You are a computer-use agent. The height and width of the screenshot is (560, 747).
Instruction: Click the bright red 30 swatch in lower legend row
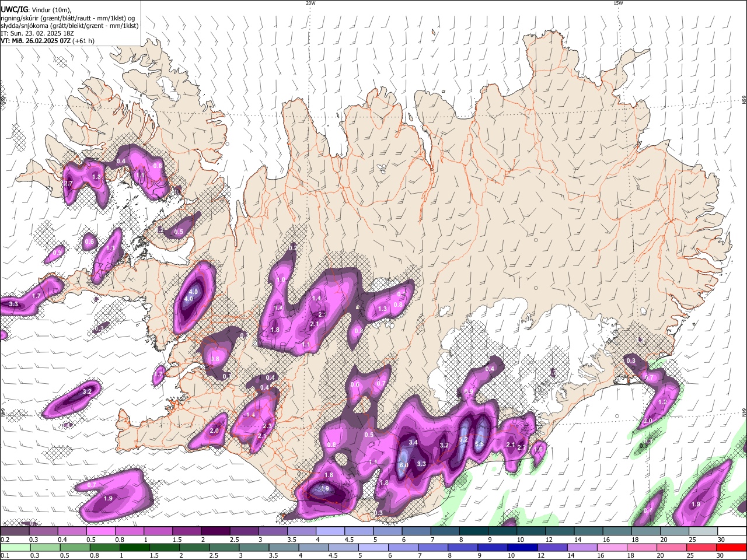(x=732, y=547)
